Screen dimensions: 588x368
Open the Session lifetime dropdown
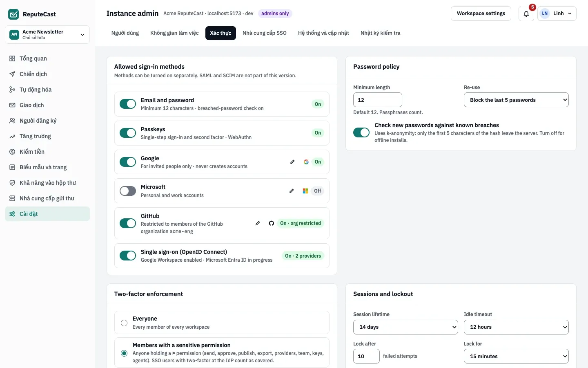click(405, 327)
